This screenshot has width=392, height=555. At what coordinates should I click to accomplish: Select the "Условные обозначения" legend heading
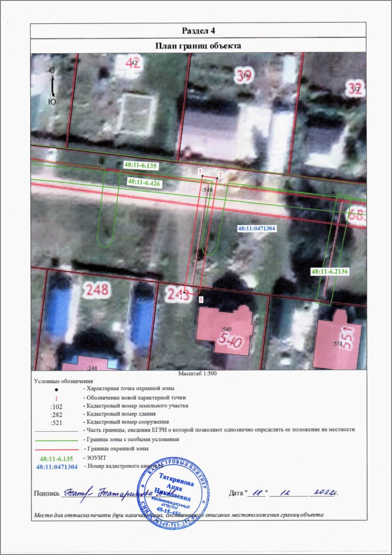pos(64,381)
